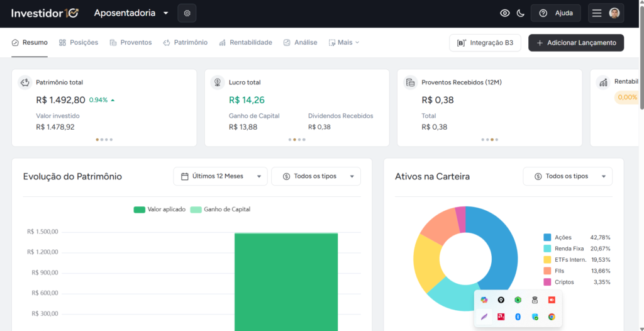Click the page vertical scrollbar
This screenshot has height=331, width=644.
coord(641,57)
